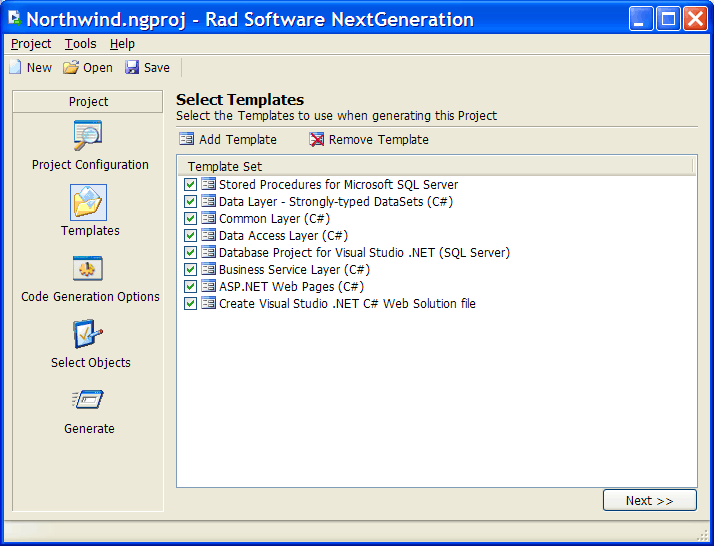Uncheck Stored Procedures for Microsoft SQL Server
Screen dimensions: 714x546
(190, 184)
